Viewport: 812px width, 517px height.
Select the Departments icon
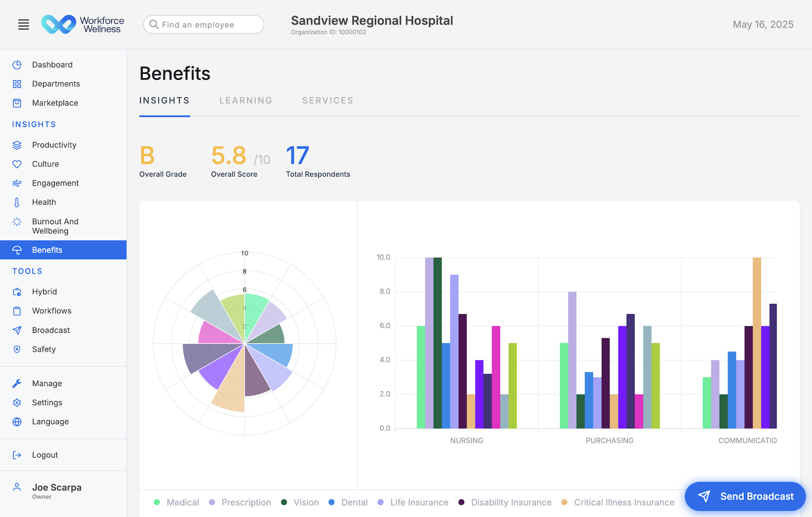[x=17, y=84]
